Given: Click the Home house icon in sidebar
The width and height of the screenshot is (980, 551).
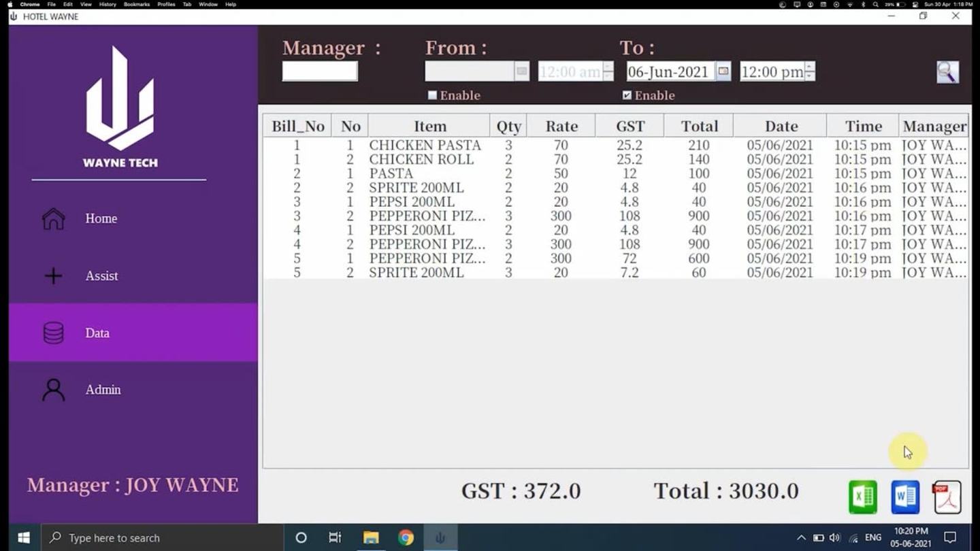Looking at the screenshot, I should (x=53, y=218).
